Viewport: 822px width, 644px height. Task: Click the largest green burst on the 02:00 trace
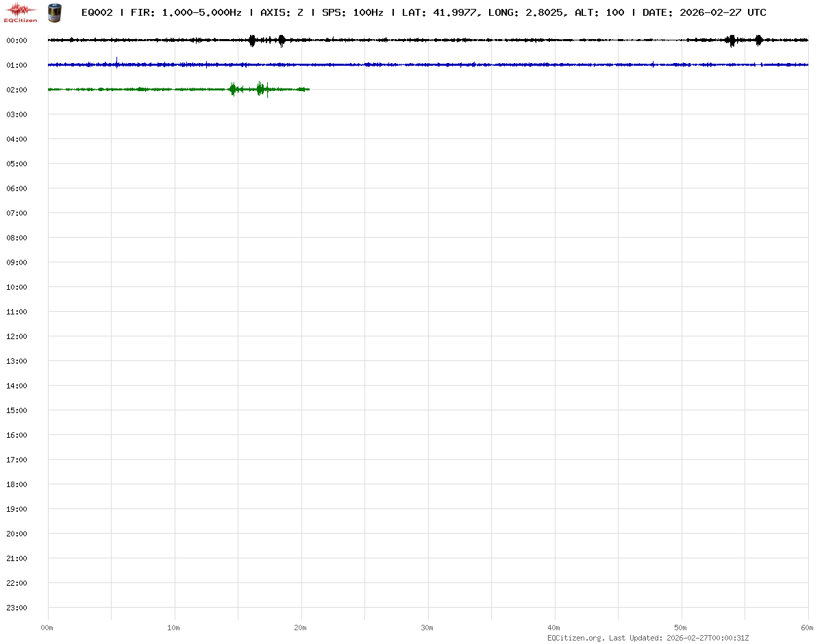point(261,89)
